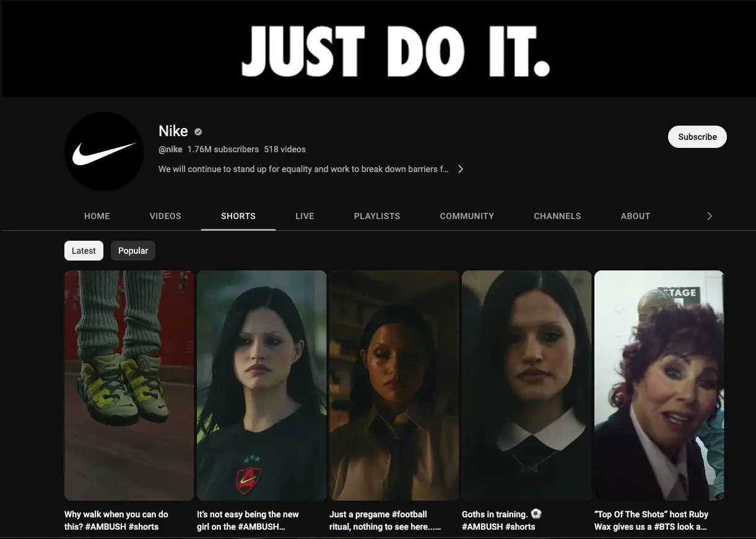Open the COMMUNITY tab

pyautogui.click(x=467, y=216)
